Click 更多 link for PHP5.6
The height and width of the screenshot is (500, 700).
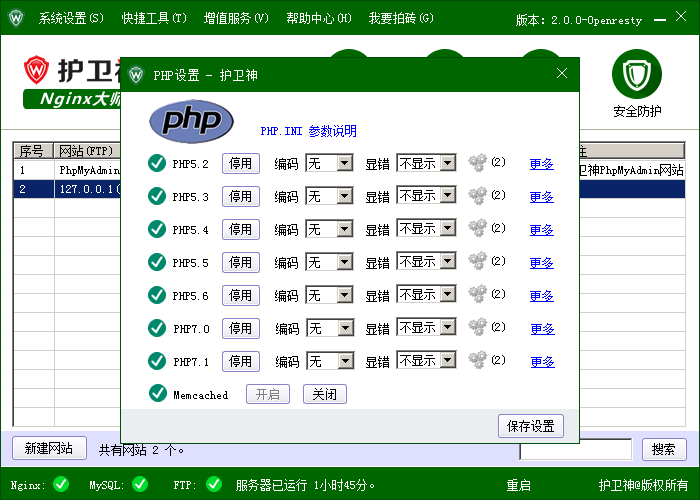542,296
